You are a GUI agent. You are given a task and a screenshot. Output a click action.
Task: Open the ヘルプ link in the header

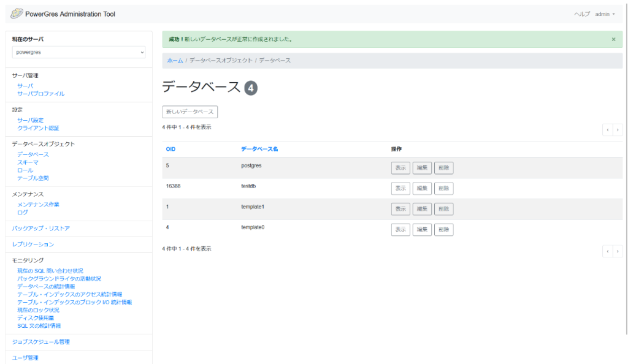[581, 14]
